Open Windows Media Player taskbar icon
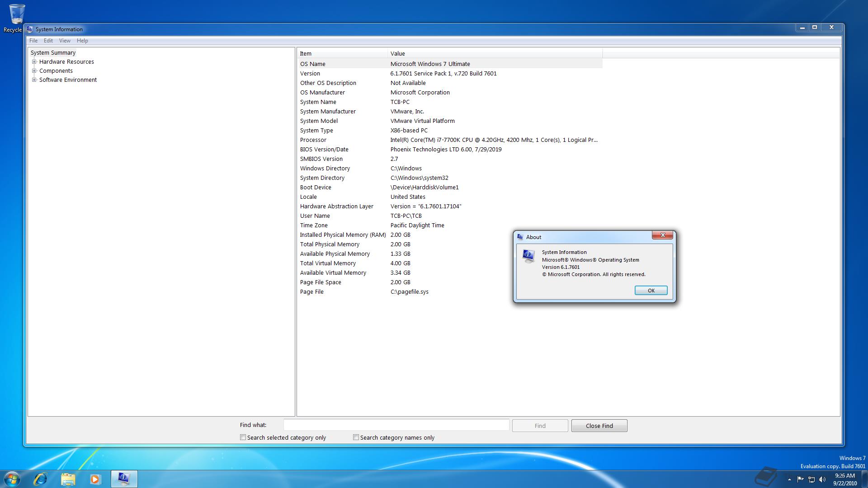 [x=95, y=479]
